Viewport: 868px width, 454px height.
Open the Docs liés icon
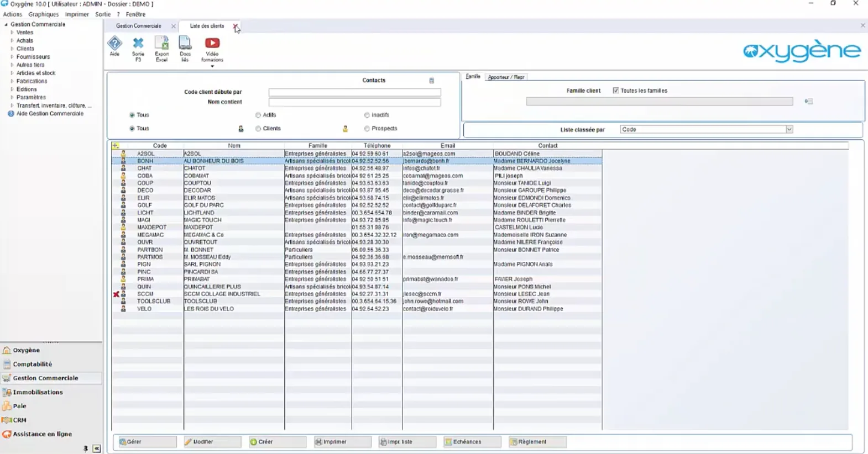click(x=185, y=49)
